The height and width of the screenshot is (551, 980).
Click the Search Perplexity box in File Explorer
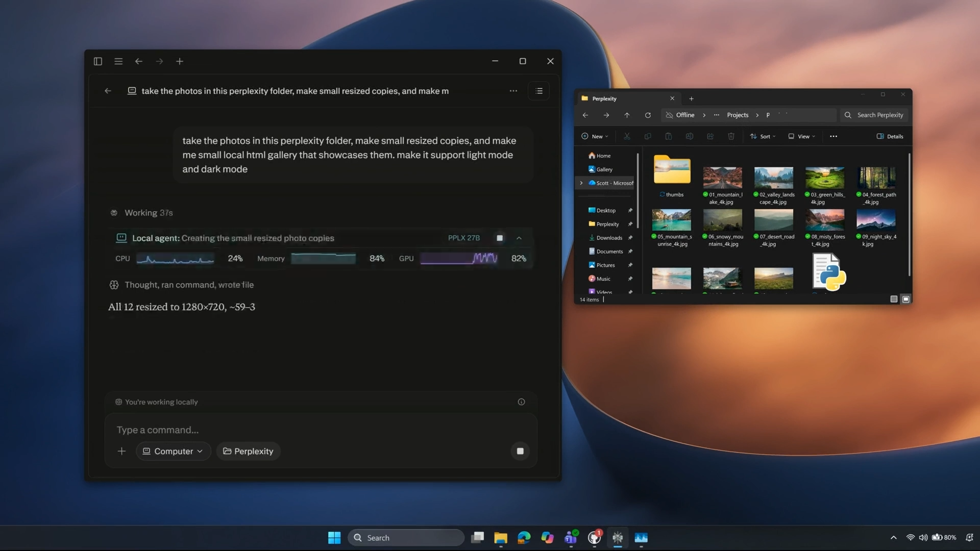point(874,115)
